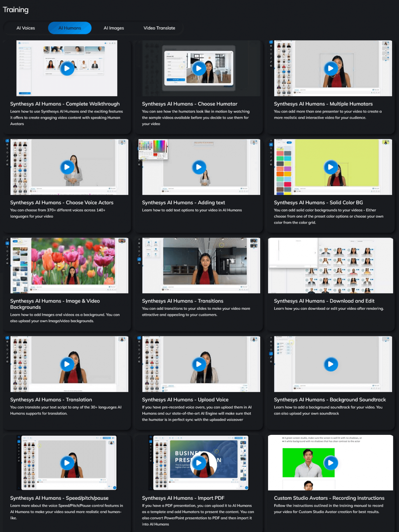This screenshot has width=399, height=532.
Task: Click the 'Solid Color BG' title
Action: click(x=319, y=202)
